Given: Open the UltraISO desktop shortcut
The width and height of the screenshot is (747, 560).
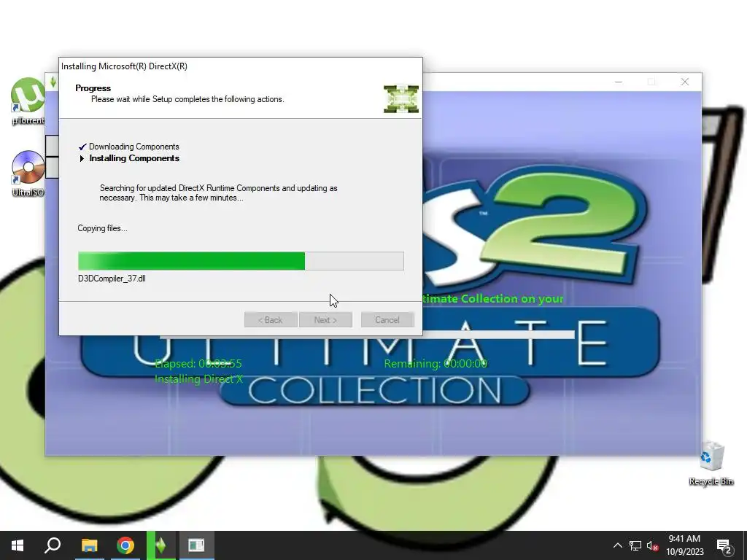Looking at the screenshot, I should tap(27, 174).
